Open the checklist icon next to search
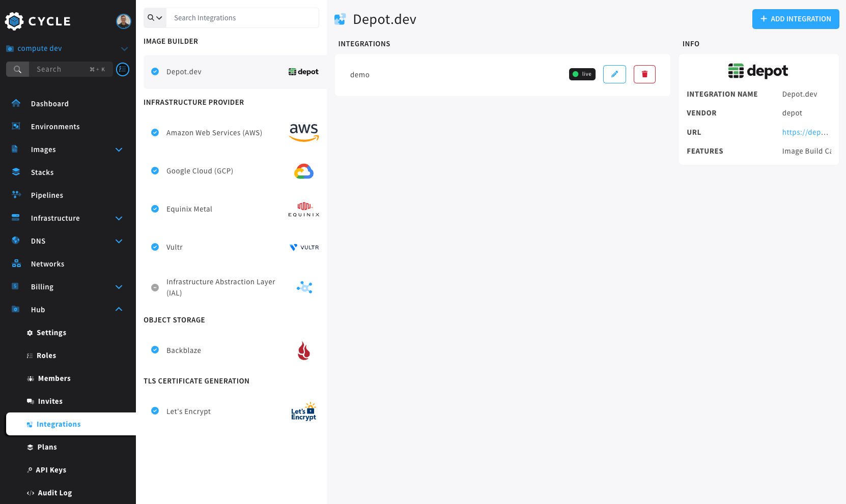Screen dimensions: 846x504 (x=123, y=69)
